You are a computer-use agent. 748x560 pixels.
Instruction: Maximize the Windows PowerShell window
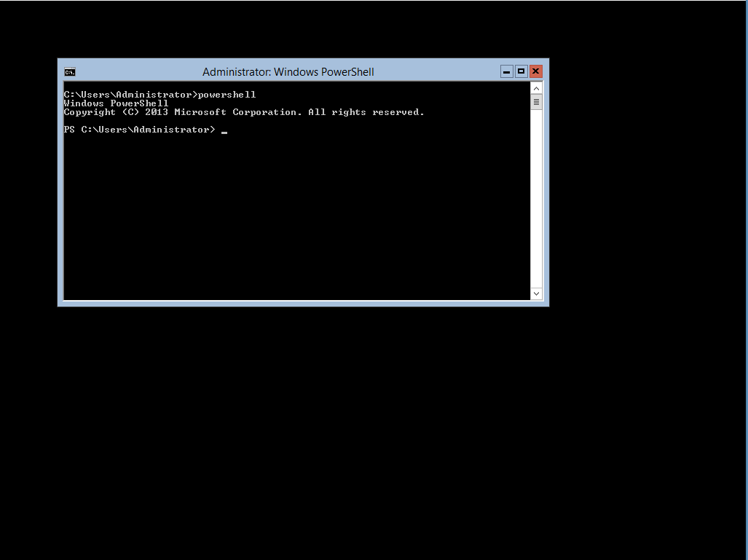coord(521,71)
